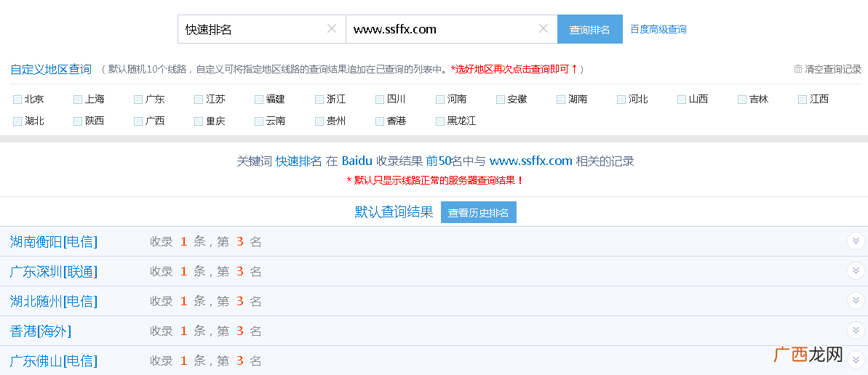Open the 广东深圳[联通] server link
This screenshot has height=375, width=868.
click(54, 271)
